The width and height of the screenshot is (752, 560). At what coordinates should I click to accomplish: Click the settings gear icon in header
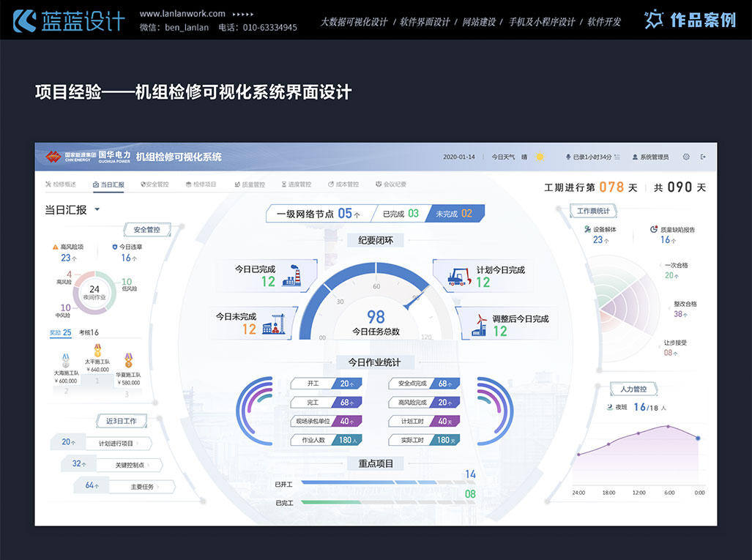click(686, 157)
